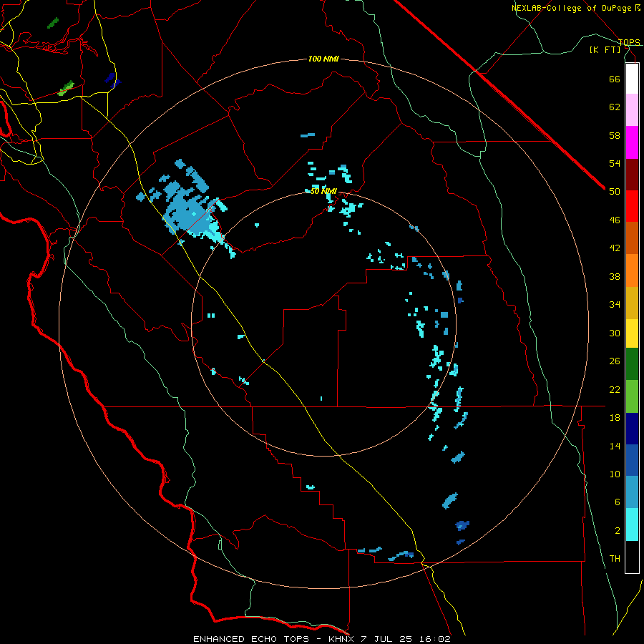Click the navy 22 kft legend swatch
The width and height of the screenshot is (644, 644).
[x=632, y=429]
